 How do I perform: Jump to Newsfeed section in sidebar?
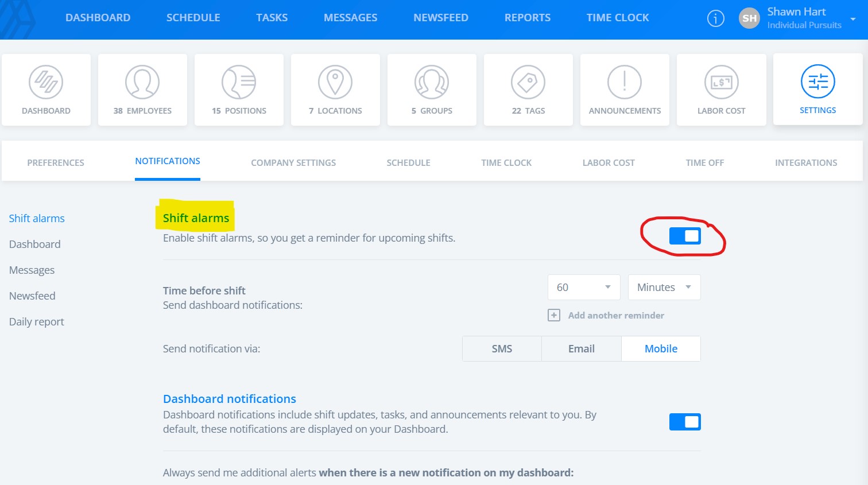32,296
